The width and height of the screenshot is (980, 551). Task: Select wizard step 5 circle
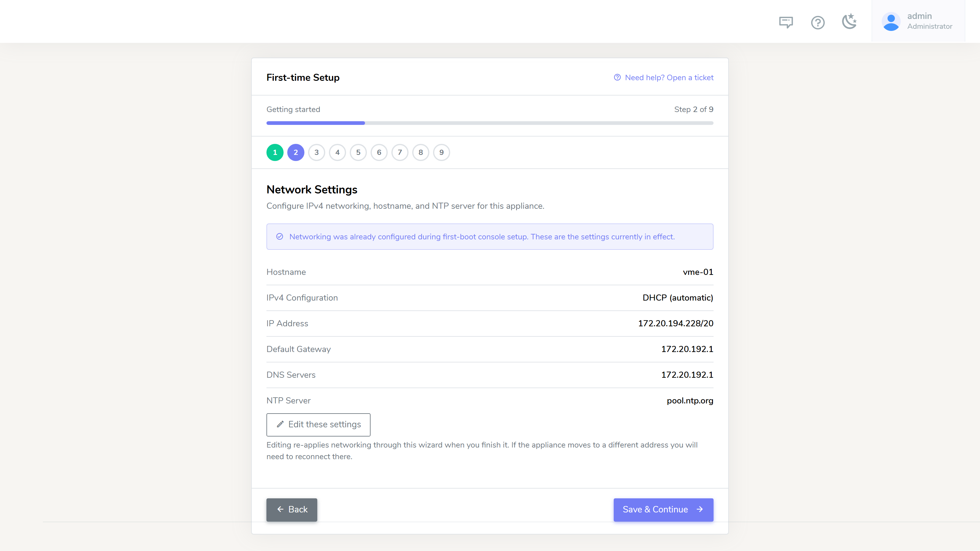pos(358,152)
